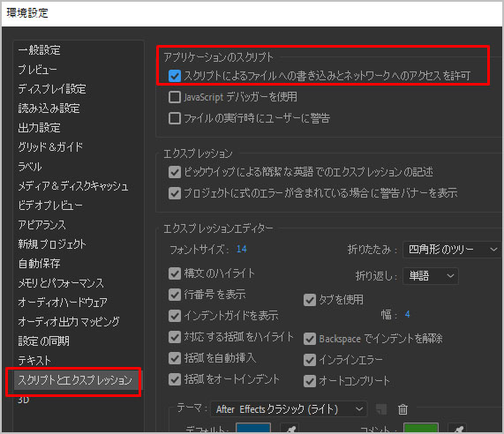Open メモリとパフォーマンス category
The image size is (504, 434).
61,283
